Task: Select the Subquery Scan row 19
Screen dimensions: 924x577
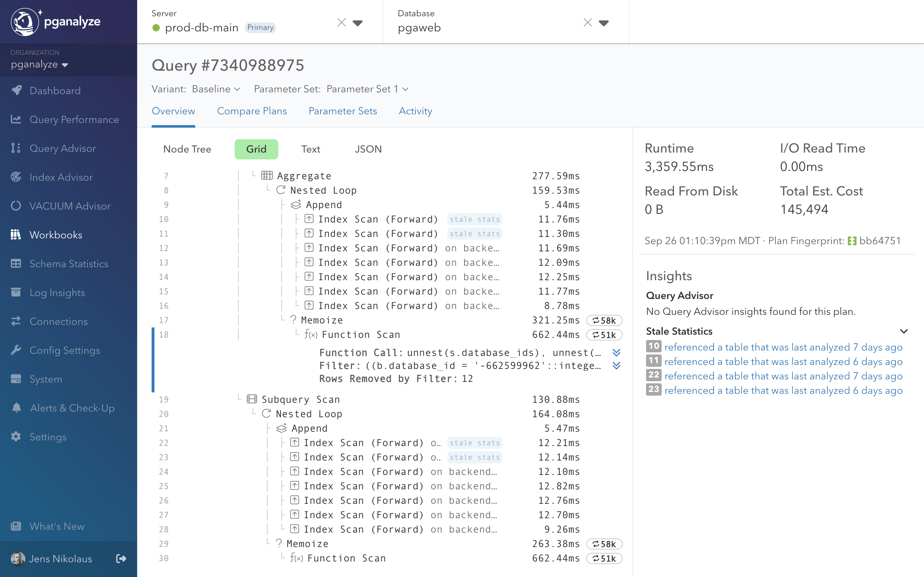Action: pyautogui.click(x=301, y=400)
